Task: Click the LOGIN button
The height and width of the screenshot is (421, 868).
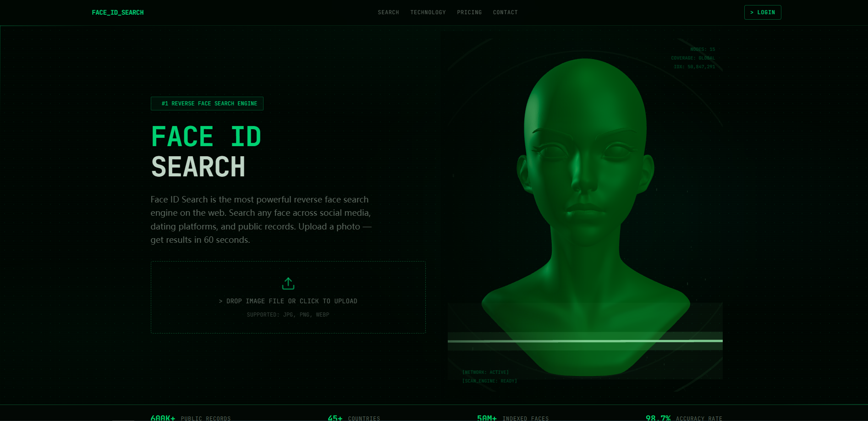Action: click(763, 12)
